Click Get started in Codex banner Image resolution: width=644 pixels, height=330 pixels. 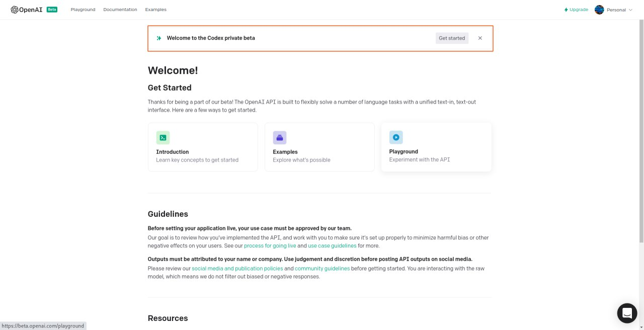(x=452, y=38)
